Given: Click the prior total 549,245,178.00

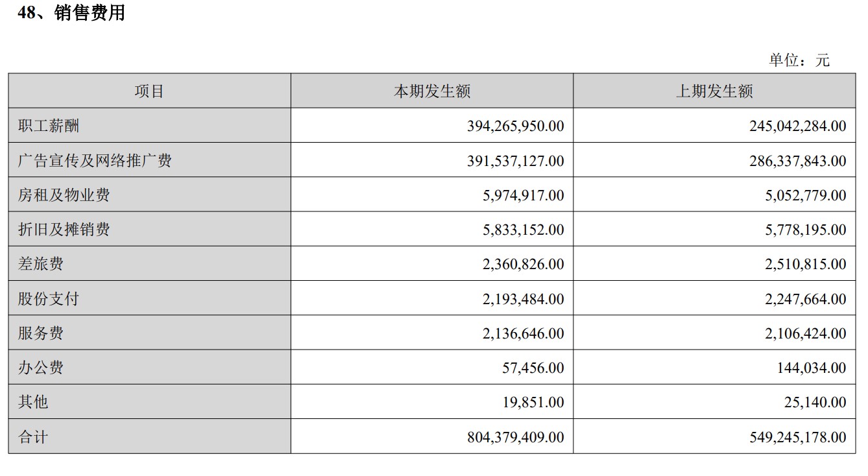Looking at the screenshot, I should [797, 437].
